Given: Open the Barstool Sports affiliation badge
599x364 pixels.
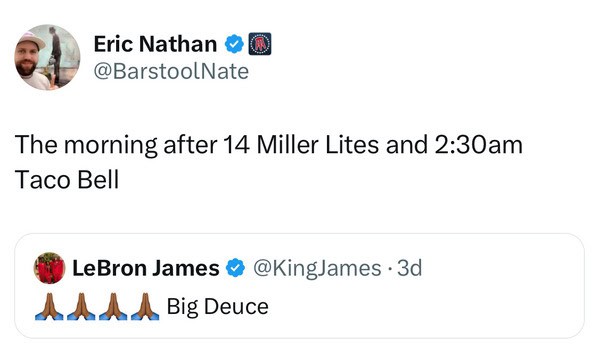Looking at the screenshot, I should pyautogui.click(x=260, y=44).
